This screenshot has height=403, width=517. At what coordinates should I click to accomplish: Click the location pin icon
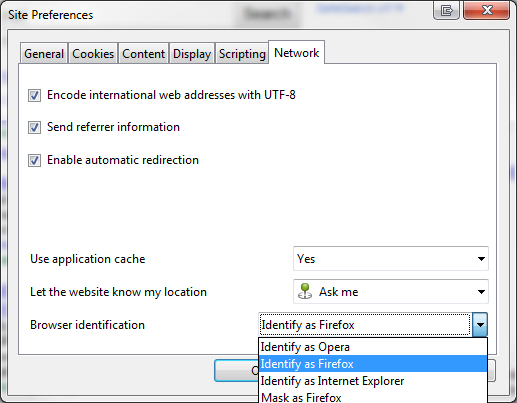tap(305, 291)
